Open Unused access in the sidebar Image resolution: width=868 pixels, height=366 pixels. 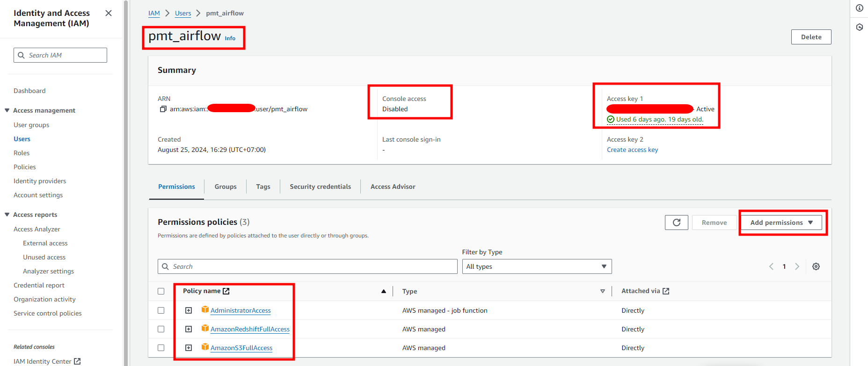pyautogui.click(x=44, y=257)
